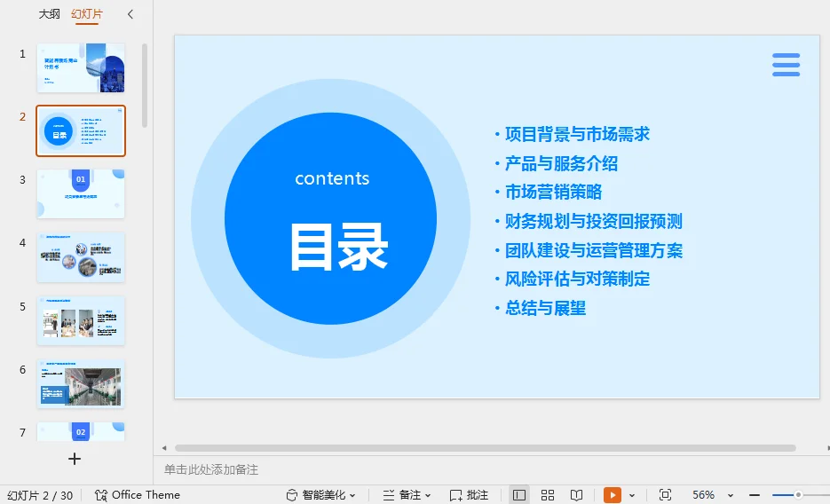The height and width of the screenshot is (504, 830).
Task: Click the 团队建设与运营管理方案 bullet
Action: pos(593,250)
